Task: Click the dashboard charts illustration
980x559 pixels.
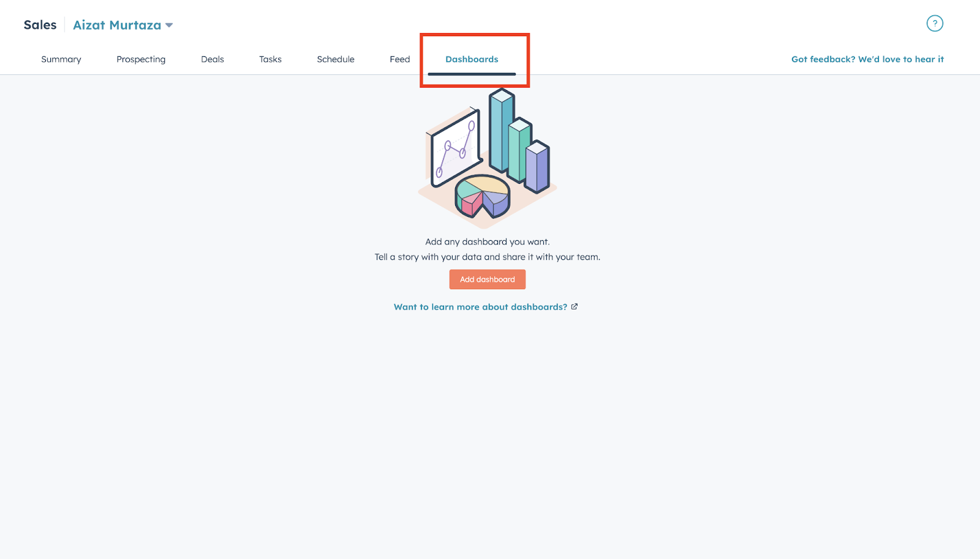Action: 488,158
